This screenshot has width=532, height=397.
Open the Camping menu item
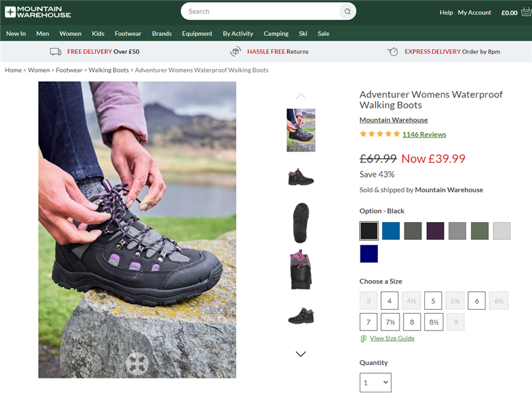click(276, 33)
